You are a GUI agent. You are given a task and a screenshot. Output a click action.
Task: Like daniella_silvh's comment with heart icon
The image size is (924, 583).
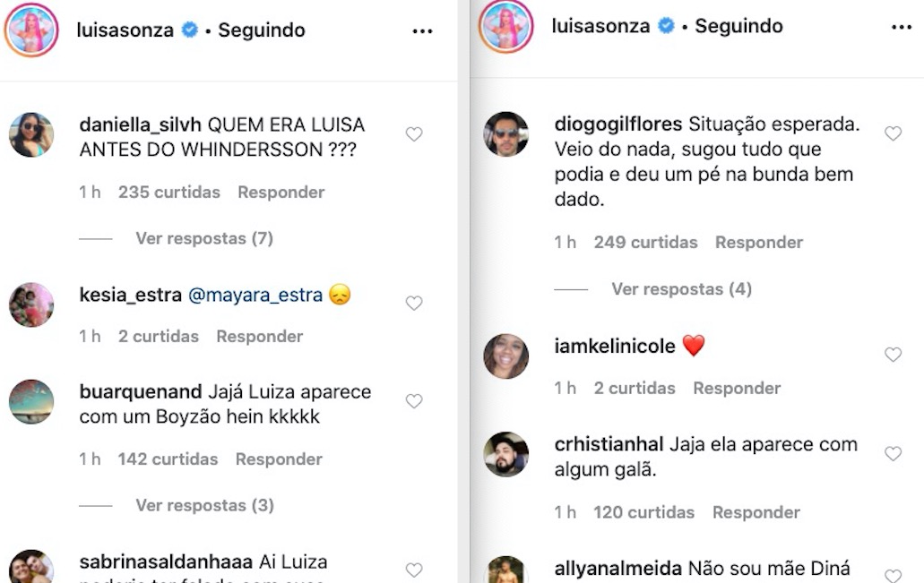(413, 134)
